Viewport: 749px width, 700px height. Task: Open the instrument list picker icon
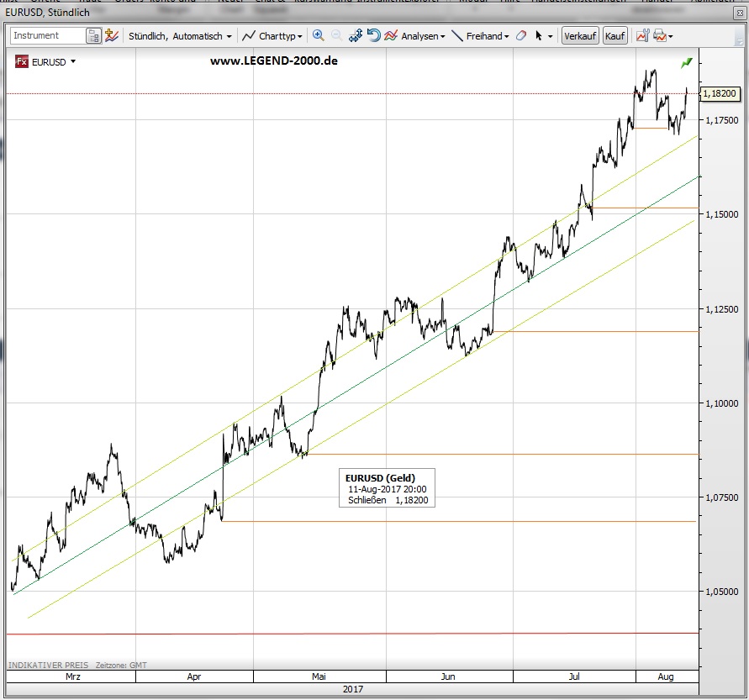point(94,36)
